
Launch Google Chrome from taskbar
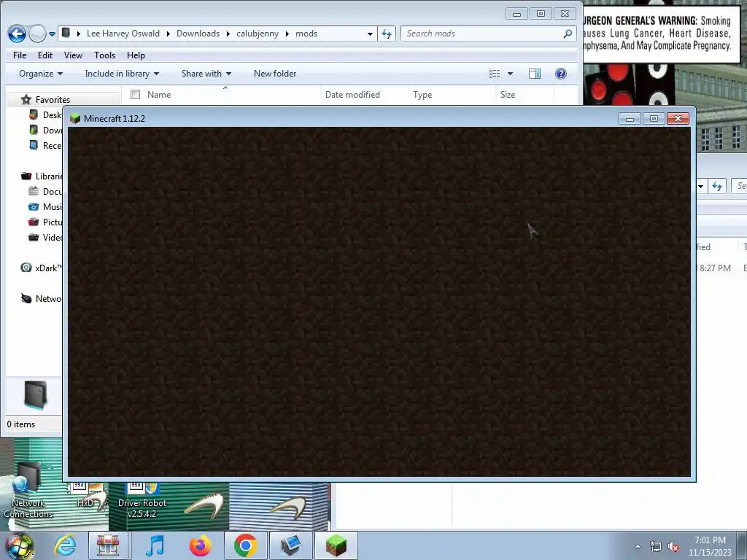[245, 545]
